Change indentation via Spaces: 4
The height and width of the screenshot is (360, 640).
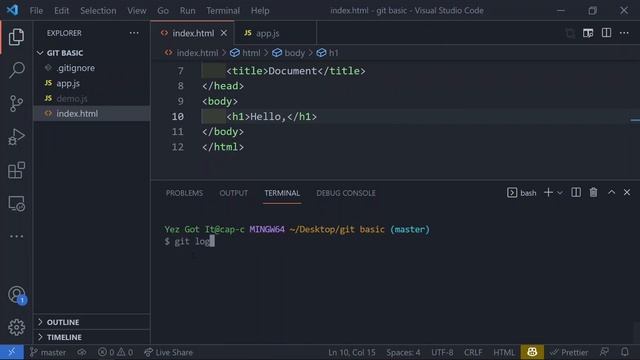point(403,352)
